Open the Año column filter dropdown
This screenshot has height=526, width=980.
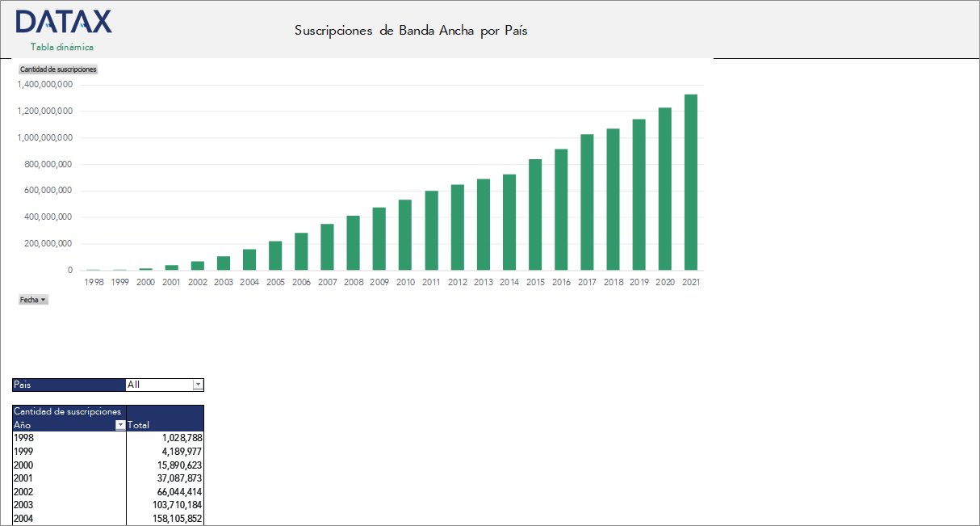coord(120,425)
